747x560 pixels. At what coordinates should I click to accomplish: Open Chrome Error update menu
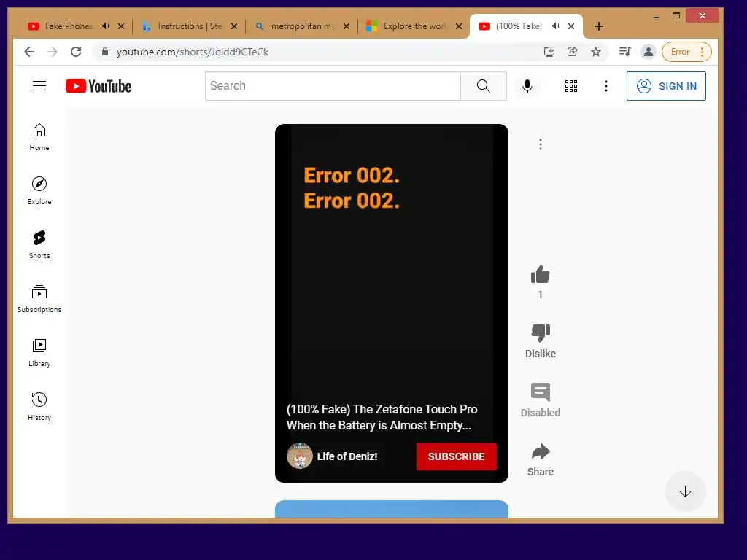point(686,52)
